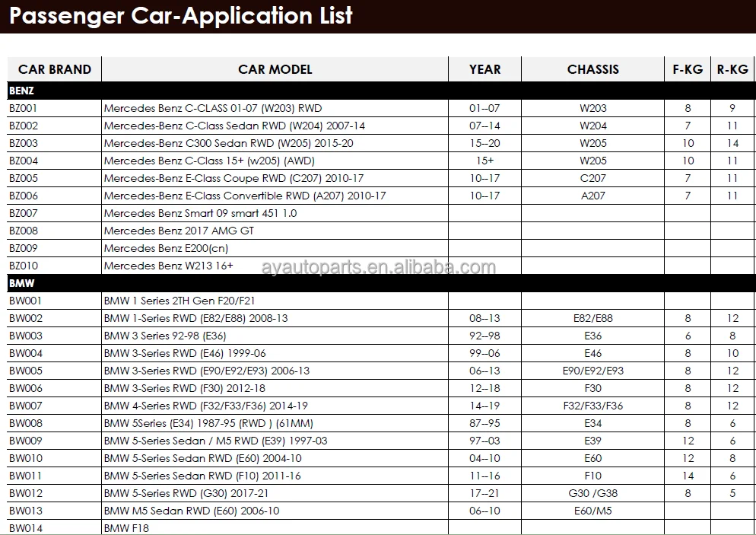
Task: Click 'BMW F18' model cell
Action: 275,527
